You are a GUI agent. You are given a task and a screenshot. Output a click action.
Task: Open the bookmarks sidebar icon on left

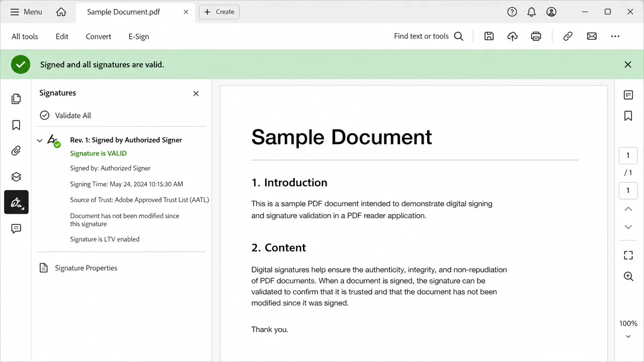click(x=16, y=125)
